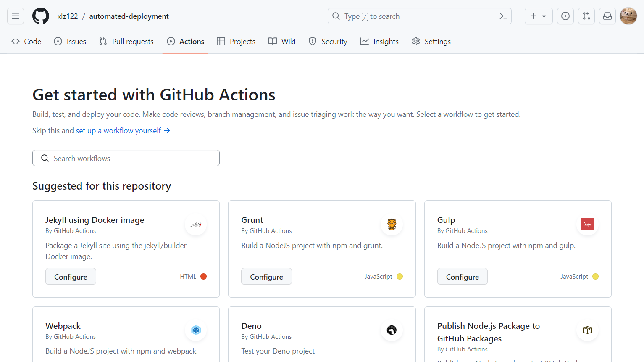Configure the Jekyll using Docker image workflow
The image size is (644, 362).
click(71, 276)
